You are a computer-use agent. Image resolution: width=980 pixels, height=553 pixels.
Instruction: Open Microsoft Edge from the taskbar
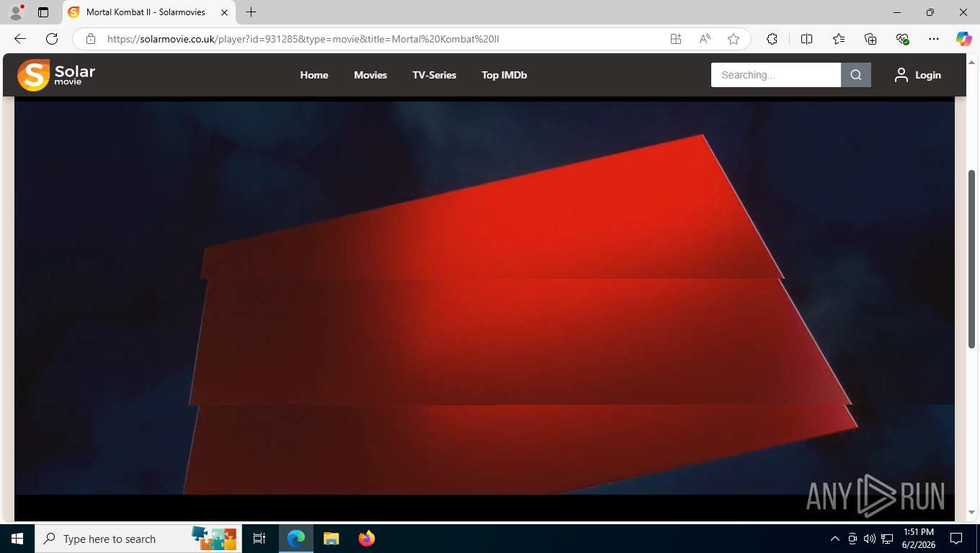coord(296,539)
